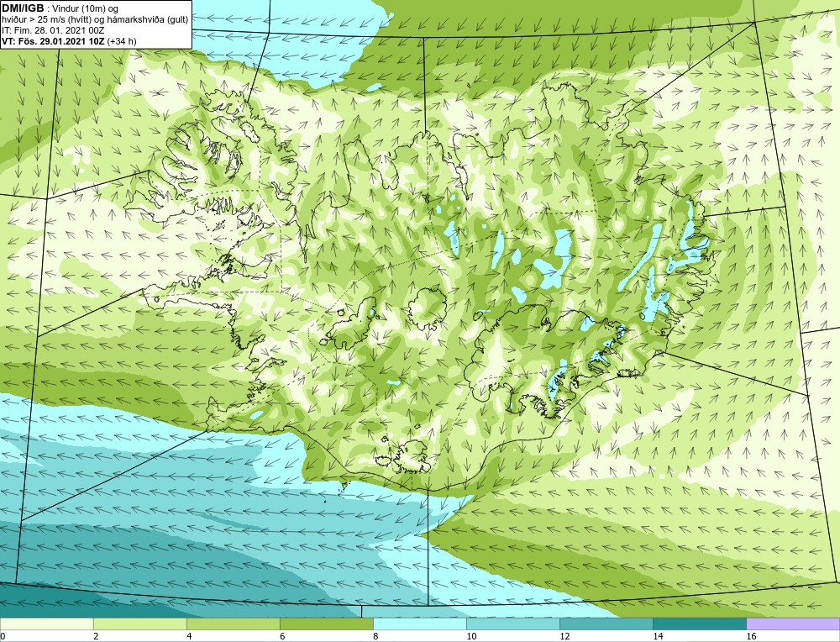This screenshot has height=642, width=840.
Task: Click the 6–8 m/s dark green legend swatch
Action: pos(326,624)
